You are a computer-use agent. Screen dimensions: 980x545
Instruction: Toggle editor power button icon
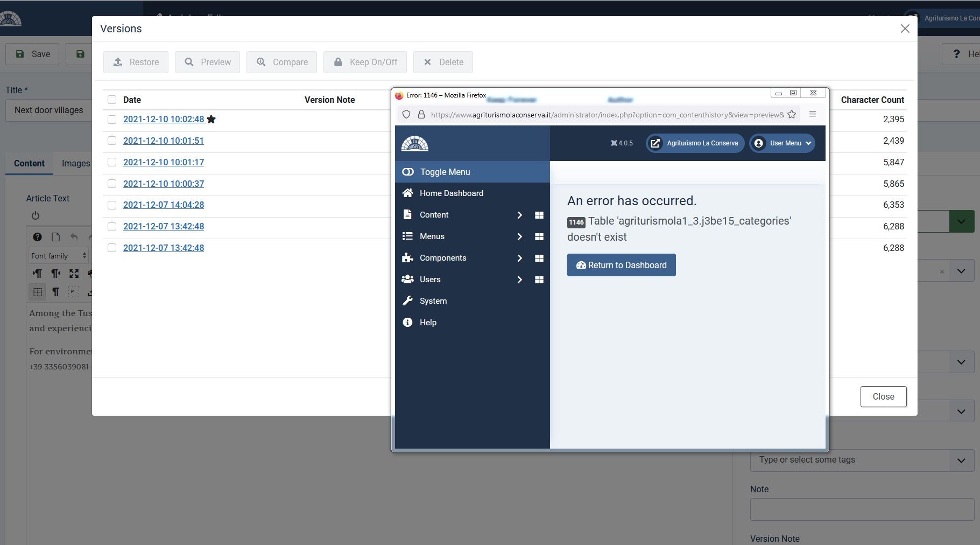tap(36, 215)
